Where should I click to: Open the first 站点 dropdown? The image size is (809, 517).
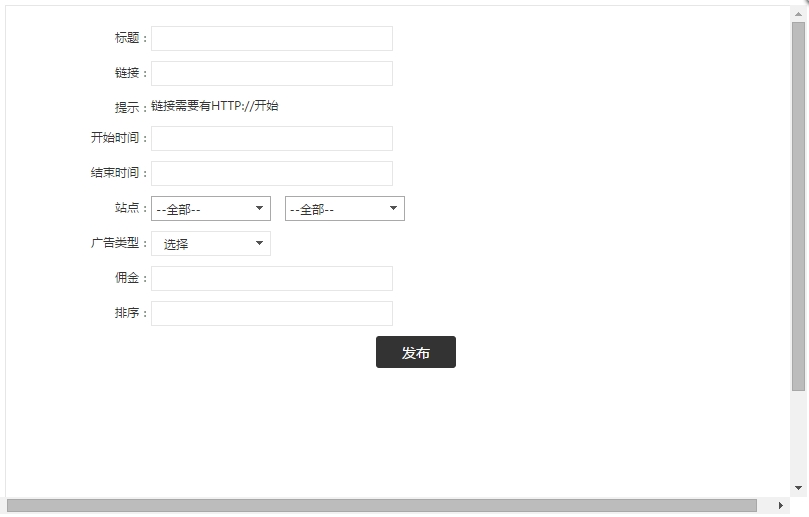coord(211,209)
